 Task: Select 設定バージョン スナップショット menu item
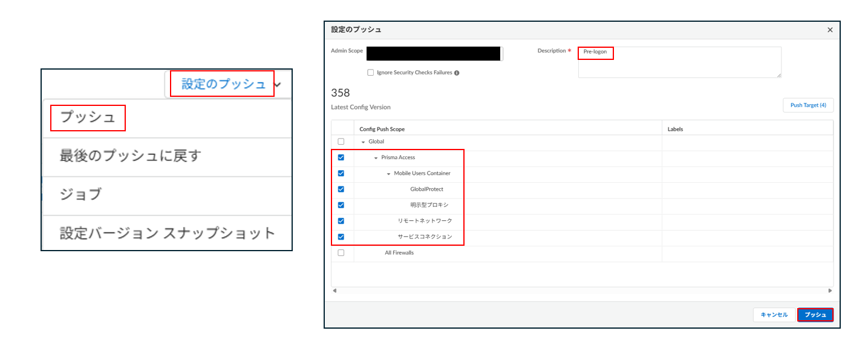(167, 233)
